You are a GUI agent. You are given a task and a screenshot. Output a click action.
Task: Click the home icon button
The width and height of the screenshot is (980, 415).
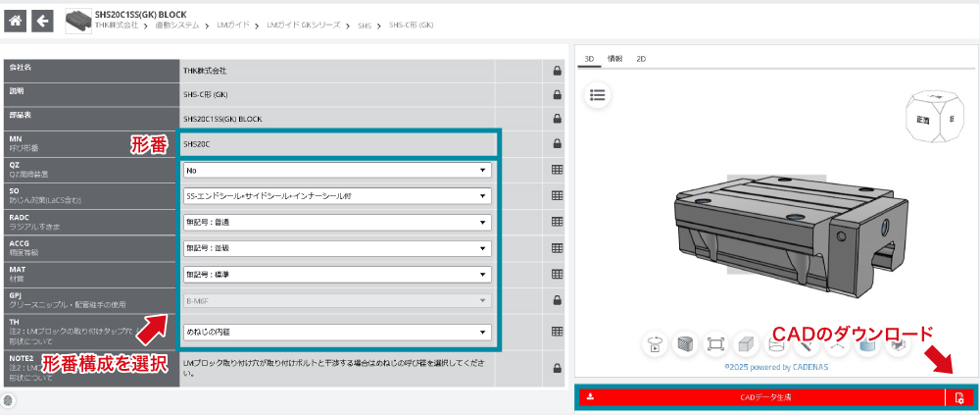(x=16, y=21)
